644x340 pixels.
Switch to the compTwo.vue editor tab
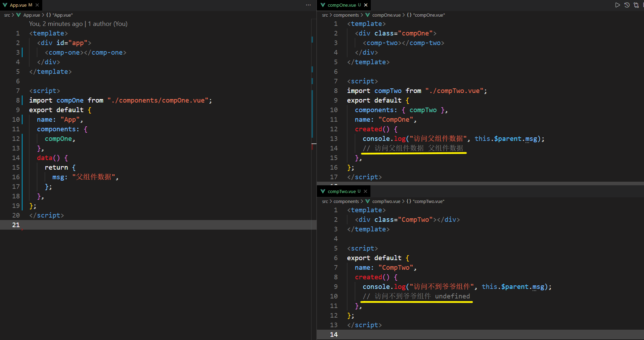343,191
